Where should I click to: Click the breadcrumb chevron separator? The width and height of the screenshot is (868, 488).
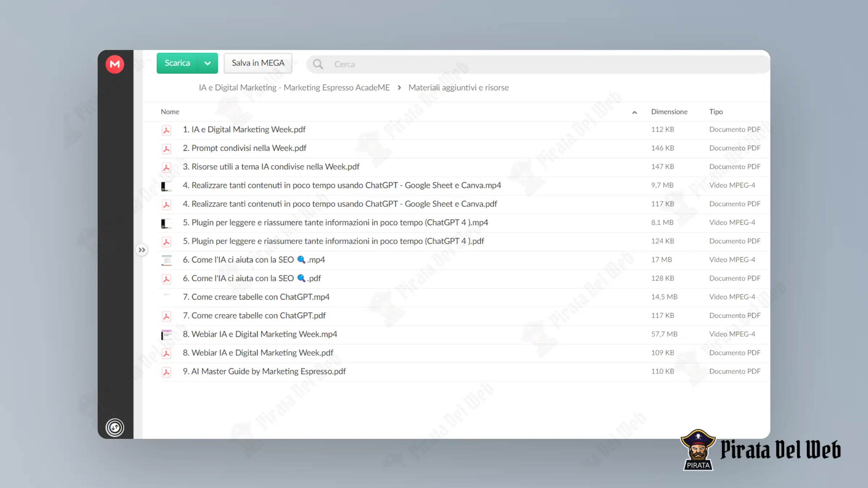[x=399, y=88]
